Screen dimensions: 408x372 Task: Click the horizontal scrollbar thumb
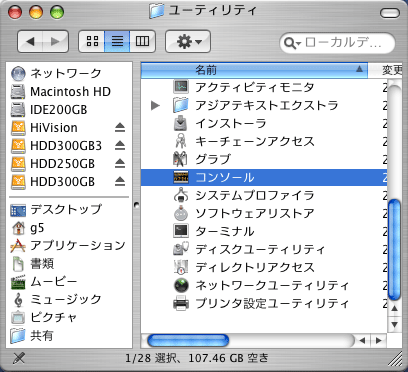click(x=188, y=340)
